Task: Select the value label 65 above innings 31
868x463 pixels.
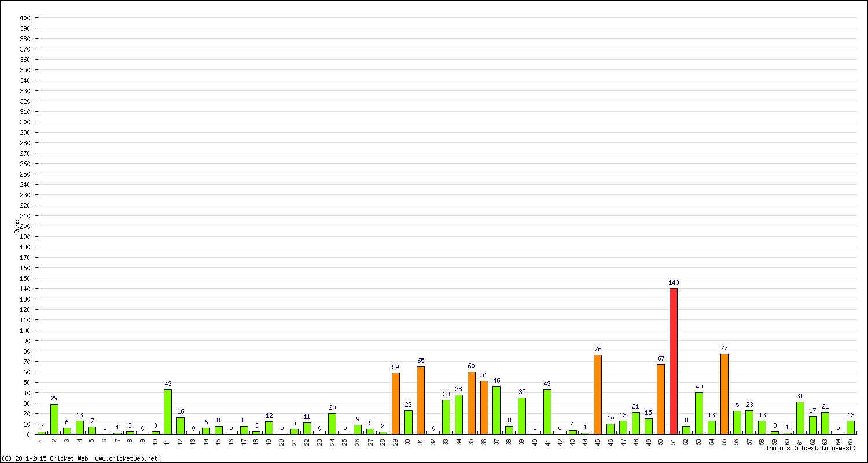Action: (421, 361)
